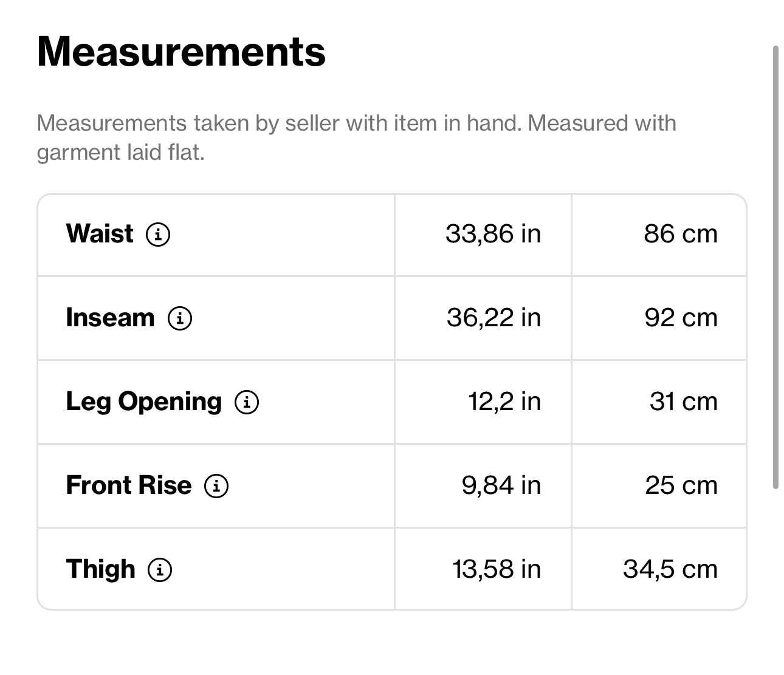Image resolution: width=784 pixels, height=675 pixels.
Task: Click the 31 cm leg opening value
Action: tap(683, 402)
